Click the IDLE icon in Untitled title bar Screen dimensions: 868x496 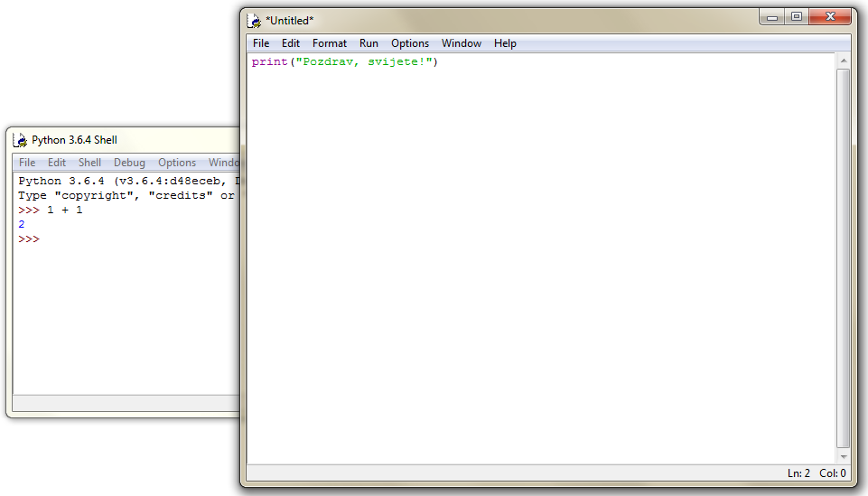(256, 20)
